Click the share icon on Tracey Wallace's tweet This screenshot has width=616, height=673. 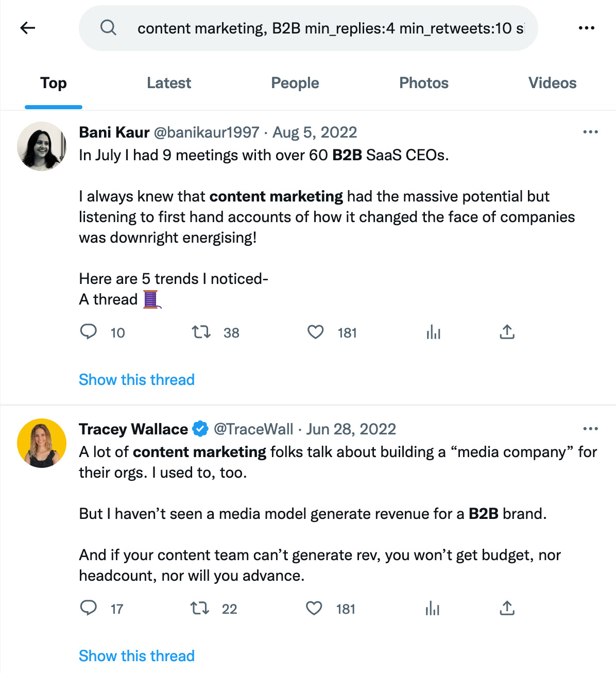click(x=507, y=609)
